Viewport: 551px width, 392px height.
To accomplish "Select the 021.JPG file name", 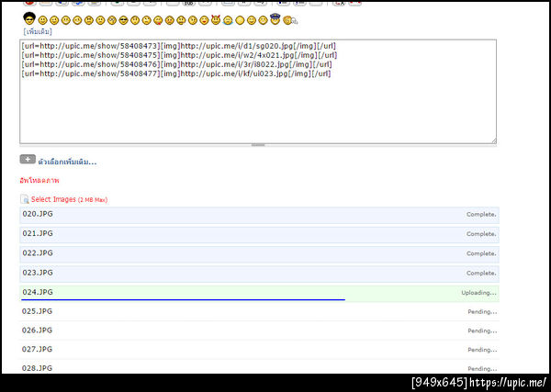I will tap(38, 233).
